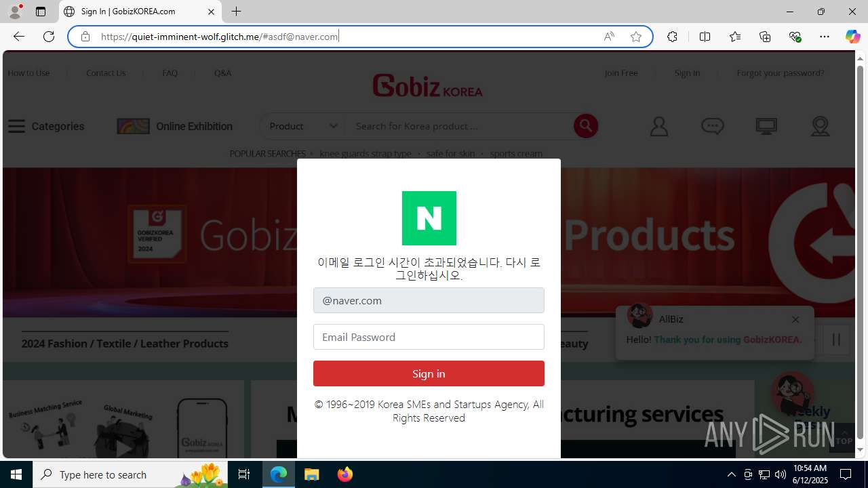Open 2024 Fashion / Textile / Leather Products tab
Viewport: 868px width, 488px height.
pos(125,343)
